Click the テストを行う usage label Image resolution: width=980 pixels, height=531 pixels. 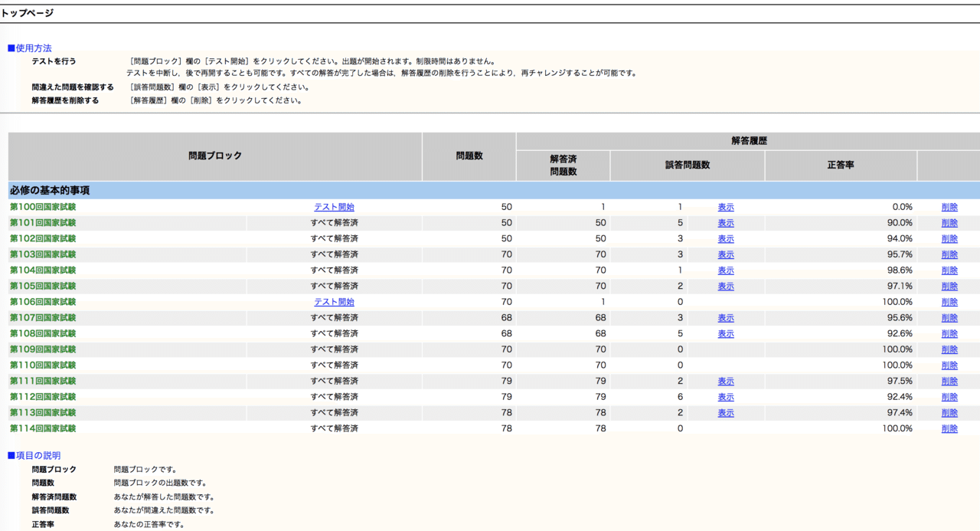point(54,61)
